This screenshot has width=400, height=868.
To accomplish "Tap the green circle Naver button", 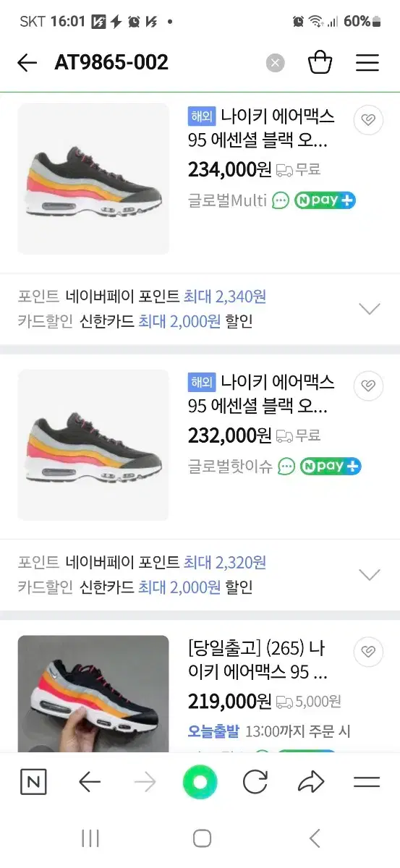I will click(x=200, y=782).
